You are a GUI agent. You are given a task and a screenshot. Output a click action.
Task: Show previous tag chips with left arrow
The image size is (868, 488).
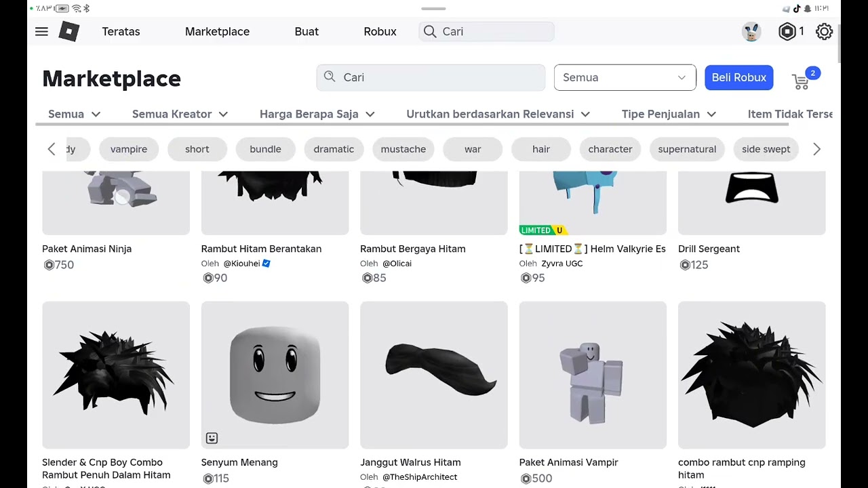(52, 149)
